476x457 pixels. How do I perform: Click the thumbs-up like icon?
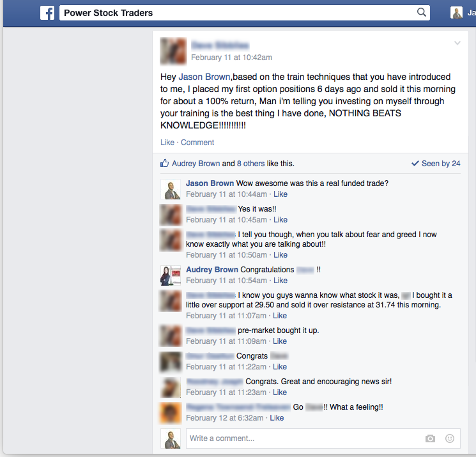tap(164, 163)
